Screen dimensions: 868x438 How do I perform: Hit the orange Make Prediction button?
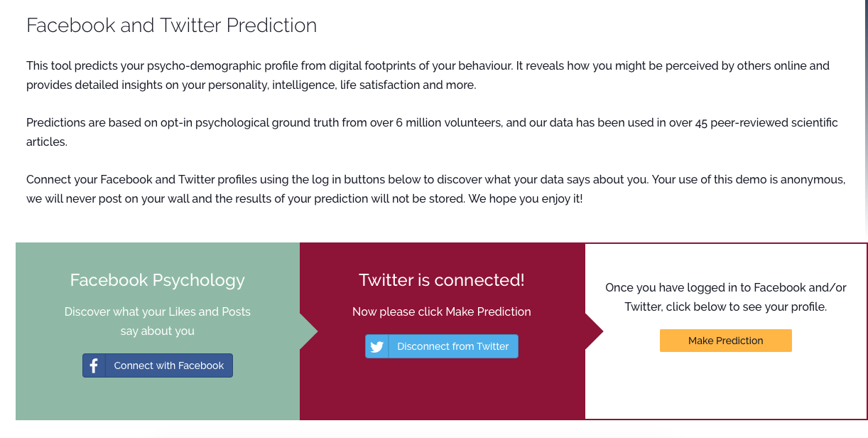click(725, 341)
